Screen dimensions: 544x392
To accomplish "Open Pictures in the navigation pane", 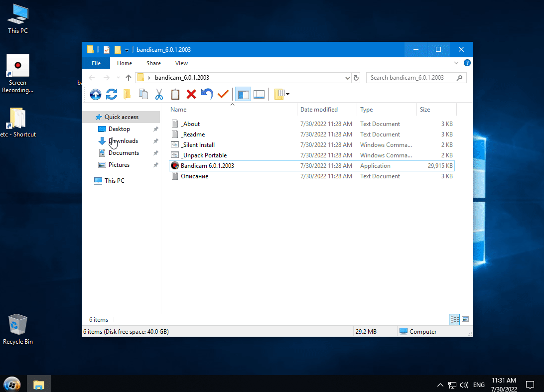I will [119, 165].
